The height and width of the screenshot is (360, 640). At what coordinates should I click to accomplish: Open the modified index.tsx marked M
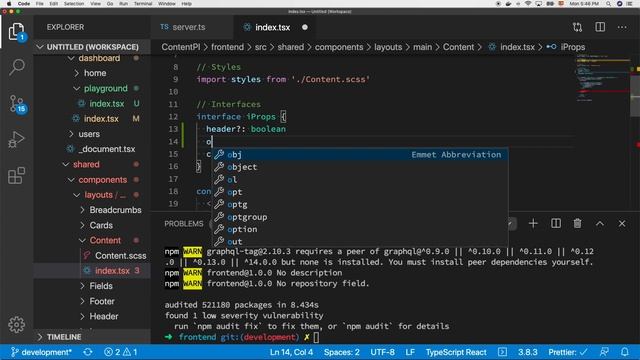(101, 119)
